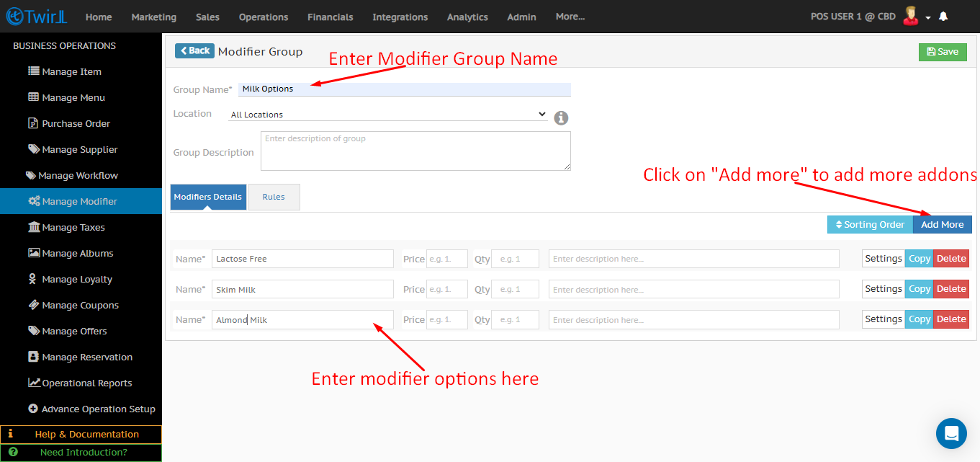Expand the All Locations dropdown
The image size is (980, 462).
pos(388,114)
